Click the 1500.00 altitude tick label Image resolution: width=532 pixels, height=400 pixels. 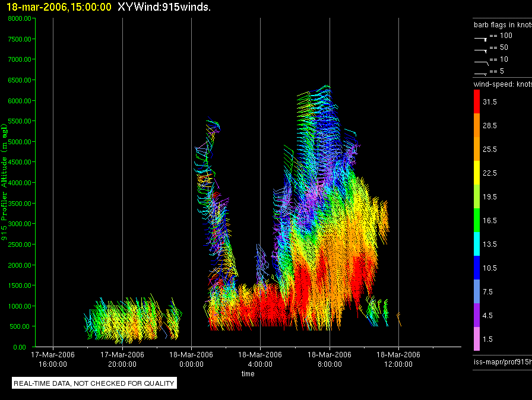(20, 285)
